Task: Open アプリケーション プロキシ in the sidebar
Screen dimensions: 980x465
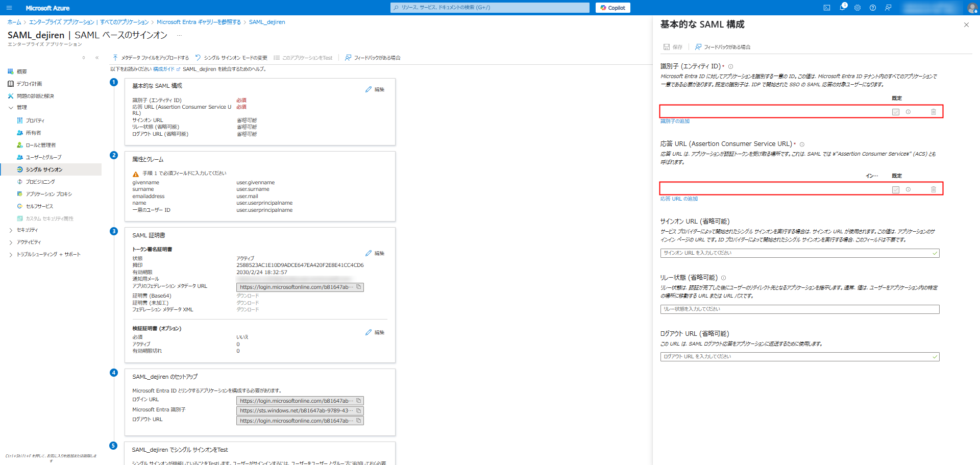Action: tap(48, 194)
